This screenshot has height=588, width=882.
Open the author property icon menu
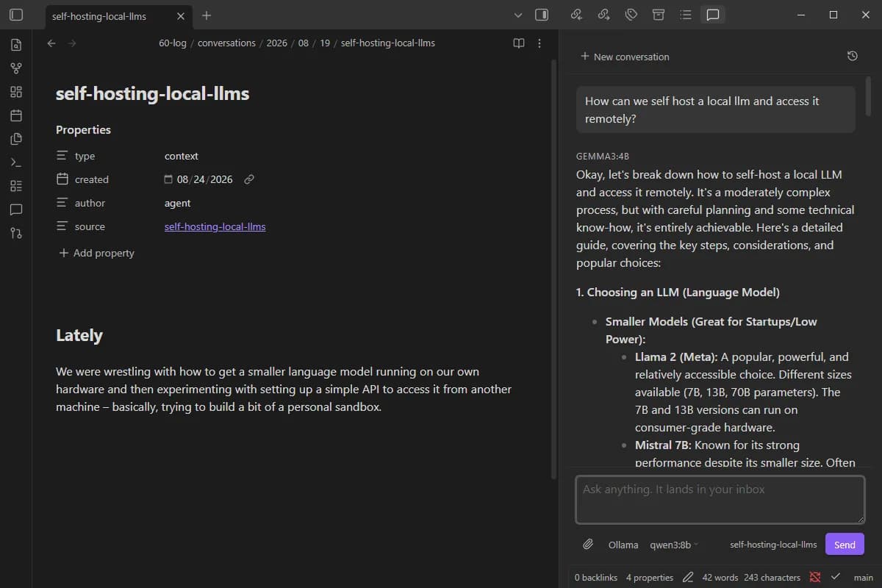(x=62, y=203)
